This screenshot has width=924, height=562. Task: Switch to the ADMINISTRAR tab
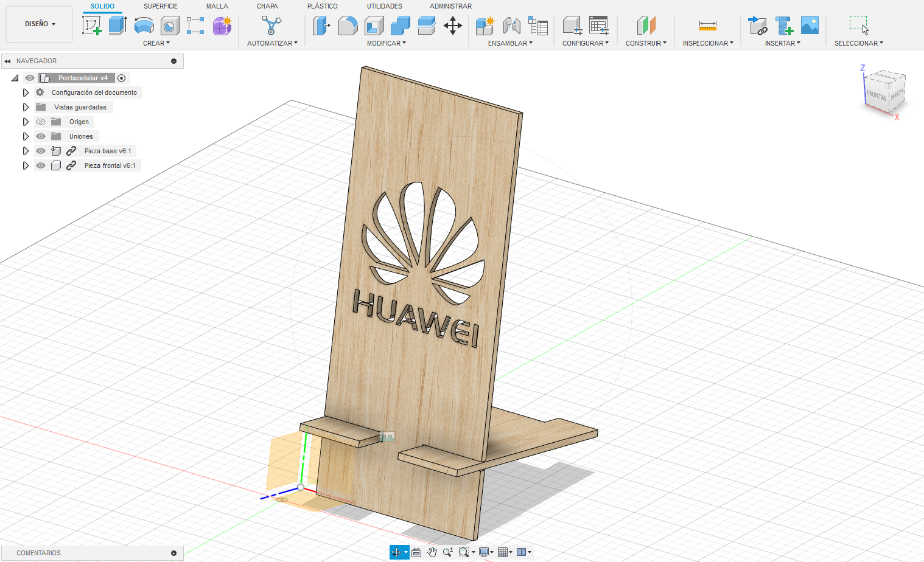point(450,6)
